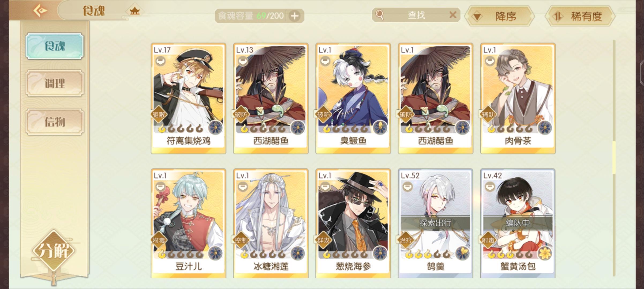The height and width of the screenshot is (289, 644).
Task: Tap the flower emblem on 蟹黄汤包 card
Action: pyautogui.click(x=545, y=253)
